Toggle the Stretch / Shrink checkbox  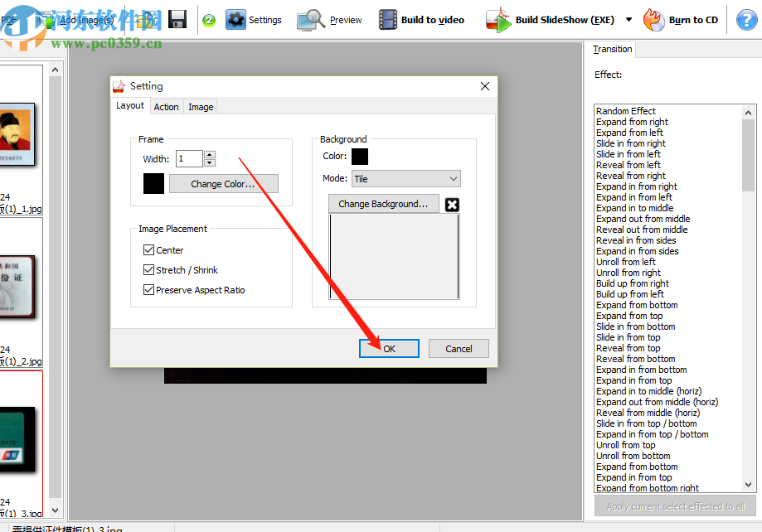pos(148,269)
